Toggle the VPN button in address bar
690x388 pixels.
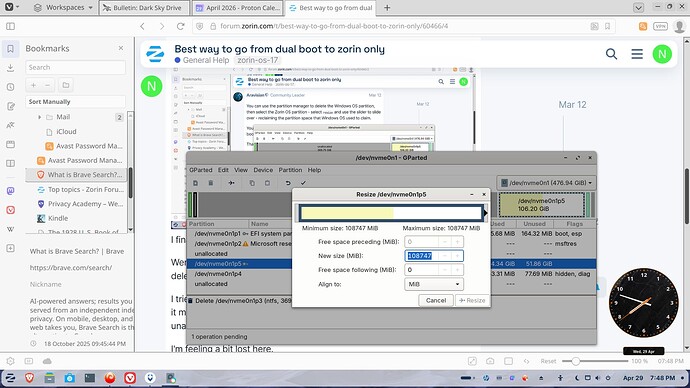660,26
